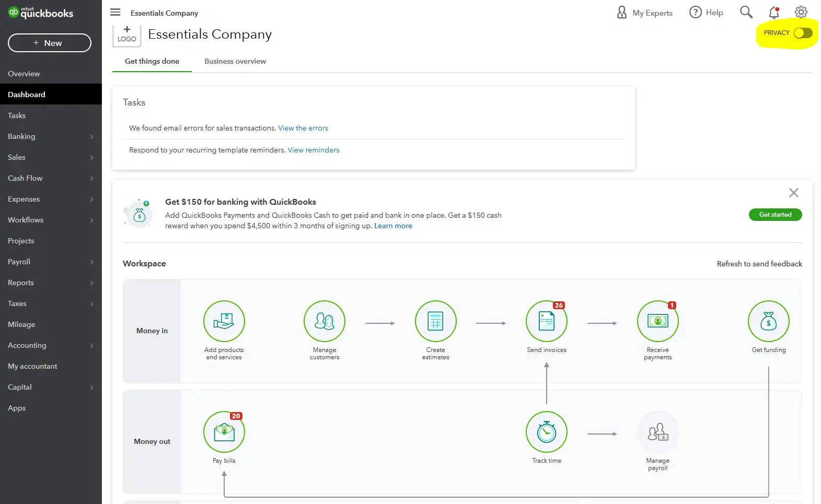Click the green Get started button
This screenshot has width=821, height=504.
click(x=775, y=215)
